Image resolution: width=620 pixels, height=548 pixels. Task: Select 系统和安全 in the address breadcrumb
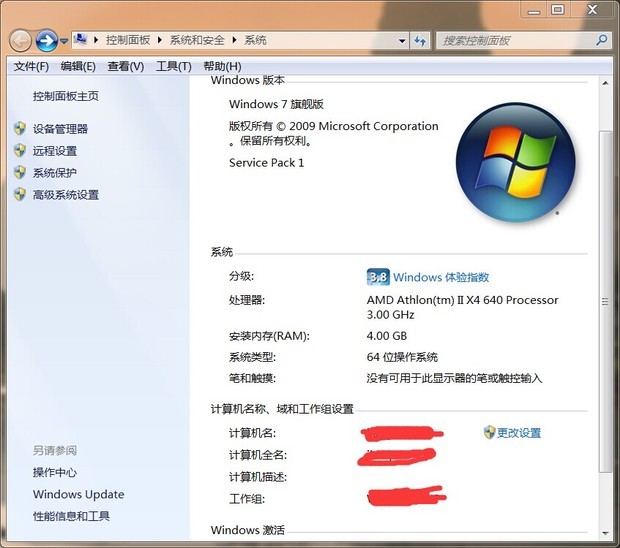[197, 40]
